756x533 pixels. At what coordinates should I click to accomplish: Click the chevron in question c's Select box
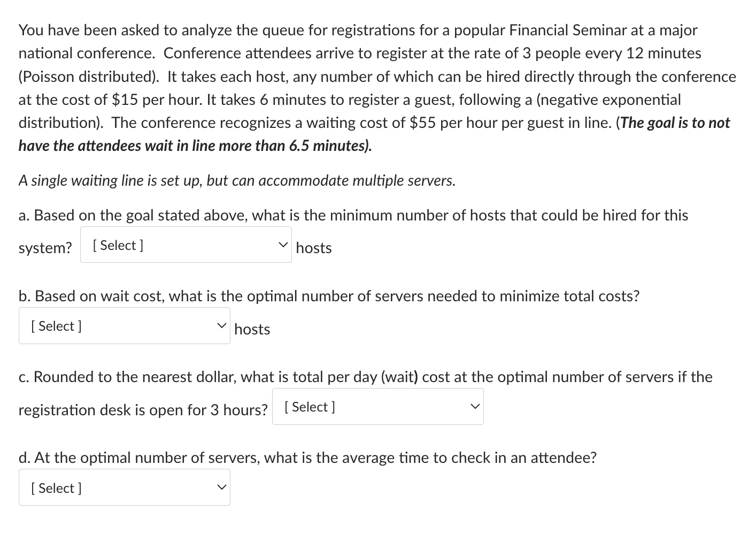coord(474,406)
